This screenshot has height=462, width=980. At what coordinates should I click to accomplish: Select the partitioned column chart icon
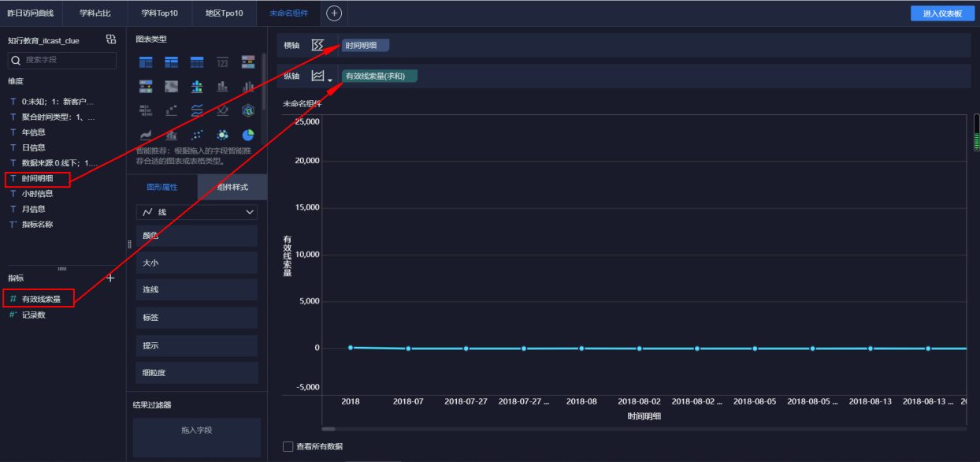(x=197, y=86)
